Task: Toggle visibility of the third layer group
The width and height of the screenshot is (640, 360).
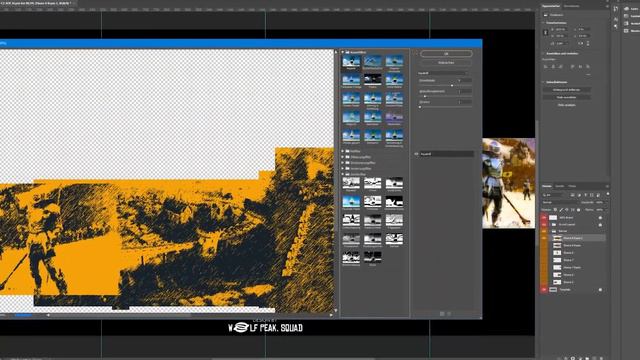Action: click(x=544, y=231)
